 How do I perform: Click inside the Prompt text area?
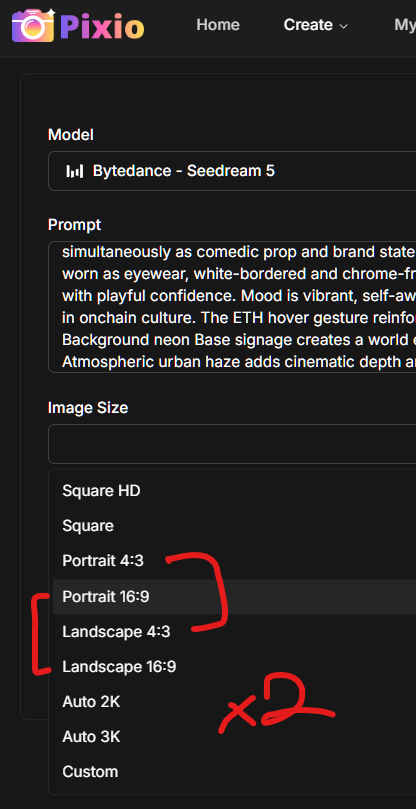[232, 306]
